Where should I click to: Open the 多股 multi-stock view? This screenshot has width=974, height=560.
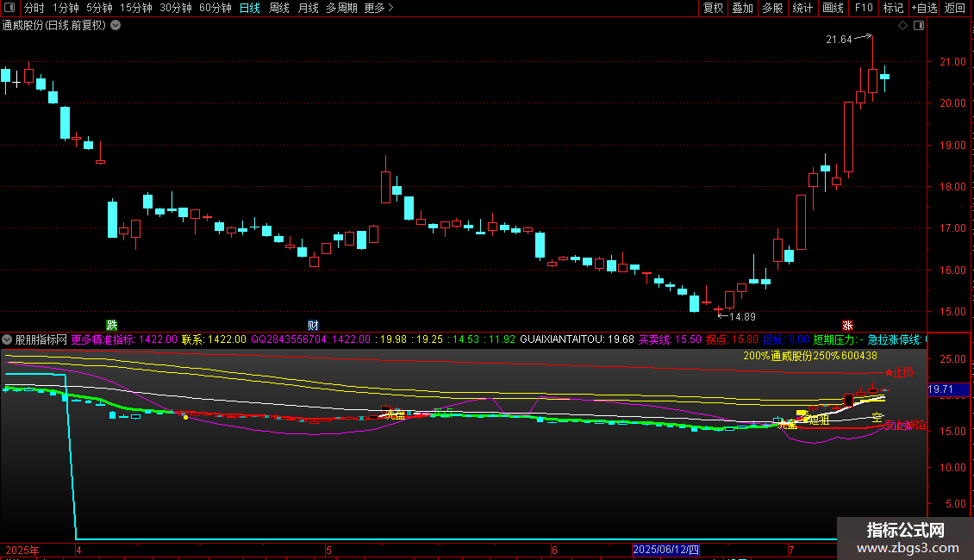click(x=772, y=8)
